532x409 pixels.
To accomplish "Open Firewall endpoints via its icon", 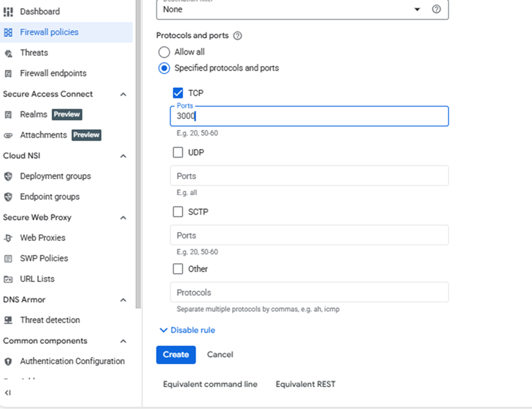I will click(8, 73).
